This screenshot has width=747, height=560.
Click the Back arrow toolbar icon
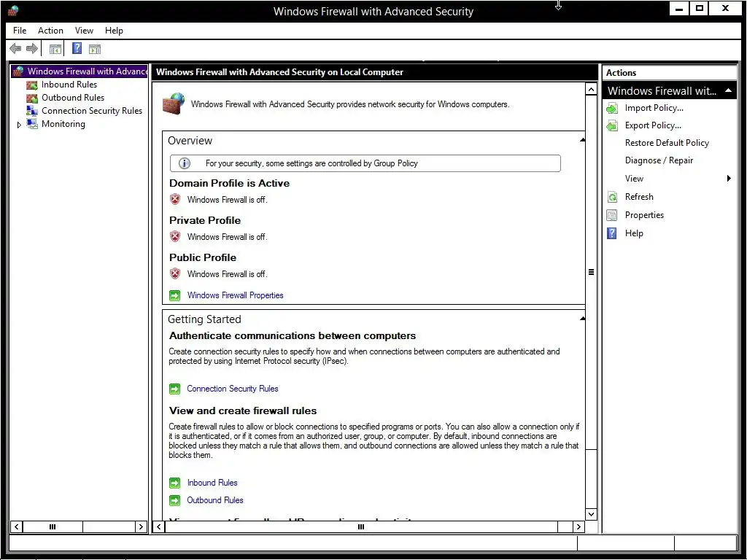(15, 49)
